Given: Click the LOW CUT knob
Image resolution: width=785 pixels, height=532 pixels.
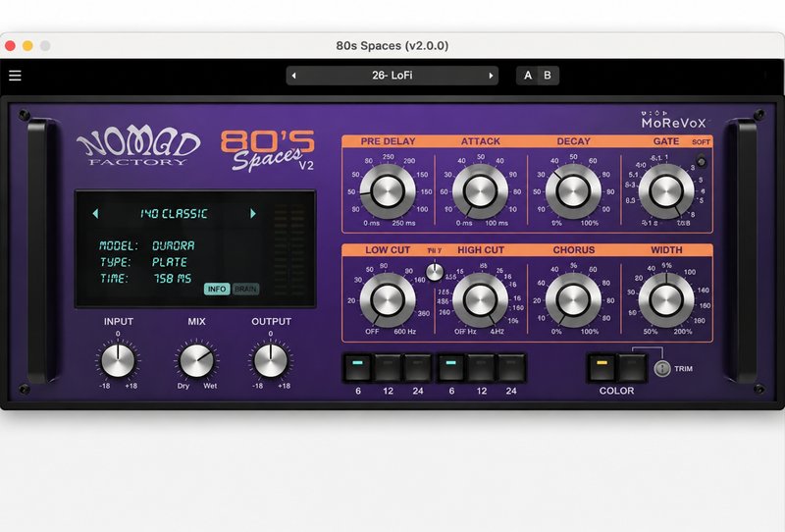Looking at the screenshot, I should coord(388,299).
